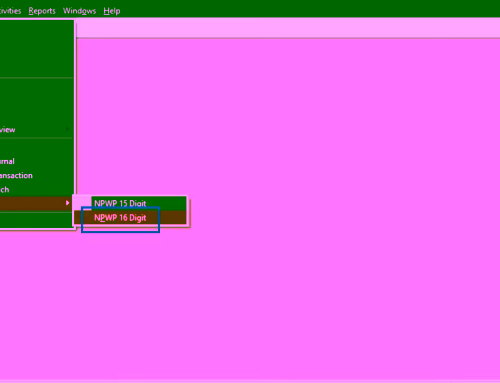Click the icon gutter beside NPWP 15 Digit
The image size is (500, 383).
click(82, 202)
